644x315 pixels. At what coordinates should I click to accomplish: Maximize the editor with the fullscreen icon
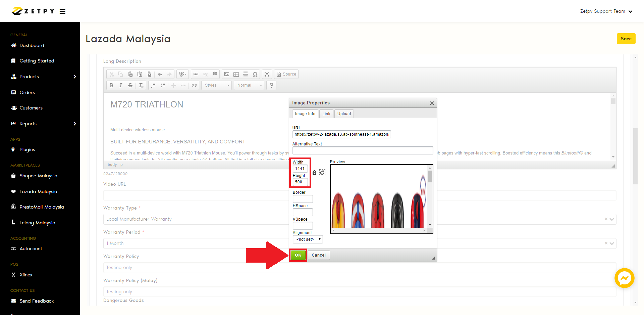[267, 74]
